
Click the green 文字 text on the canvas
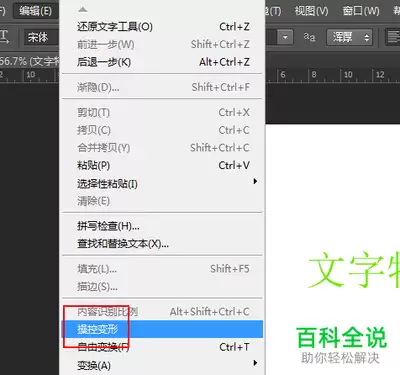pos(353,270)
